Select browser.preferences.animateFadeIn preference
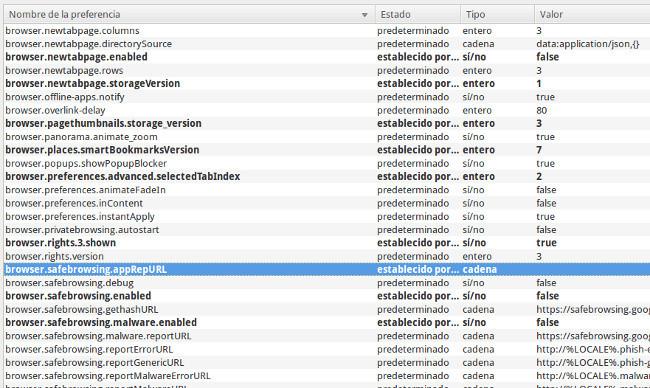 (x=327, y=190)
